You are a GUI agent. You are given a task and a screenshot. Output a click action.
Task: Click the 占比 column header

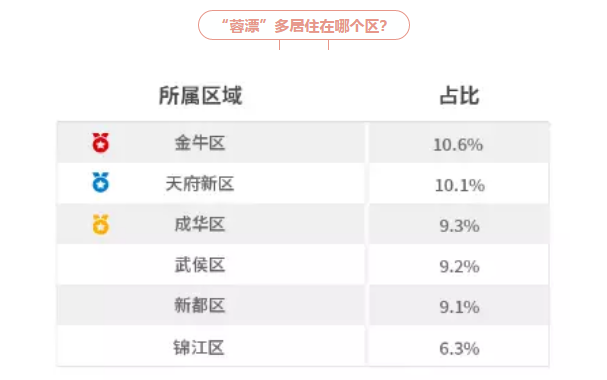(x=460, y=96)
